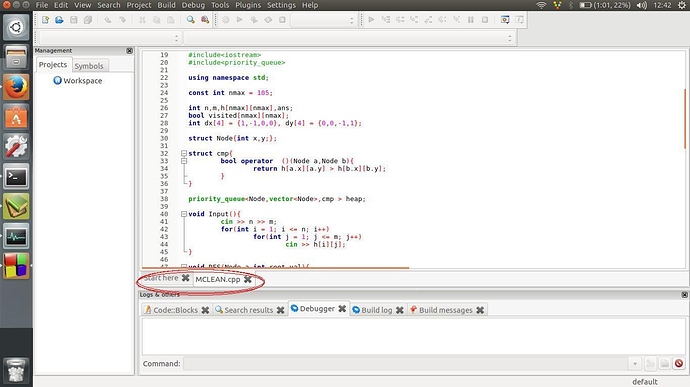Open the debugger Command history dropdown arrow
This screenshot has height=387, width=690.
635,364
